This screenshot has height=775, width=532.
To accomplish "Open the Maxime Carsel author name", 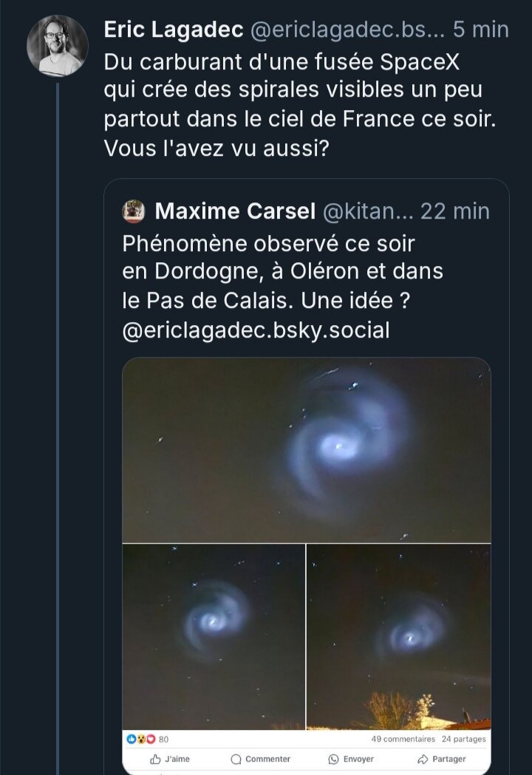I will [235, 211].
